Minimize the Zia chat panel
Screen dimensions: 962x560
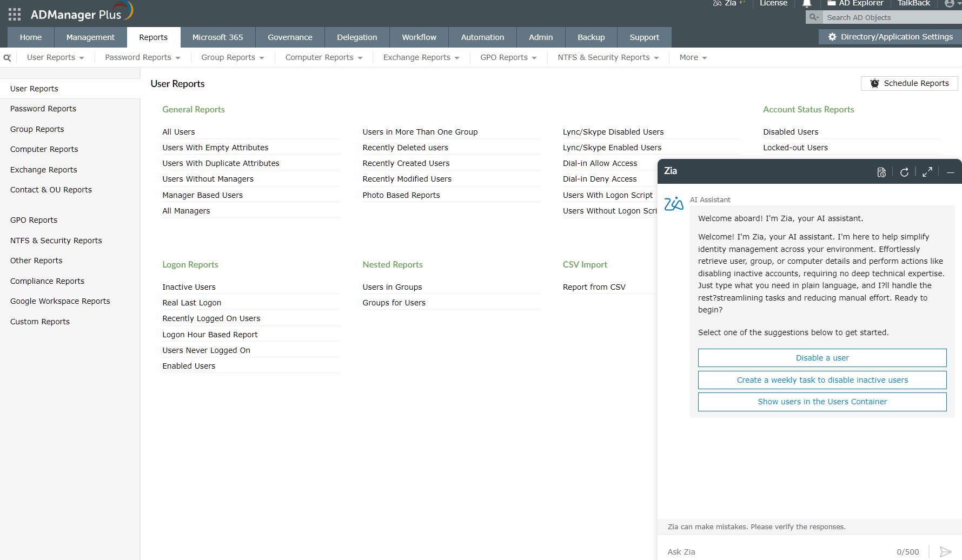pyautogui.click(x=950, y=172)
